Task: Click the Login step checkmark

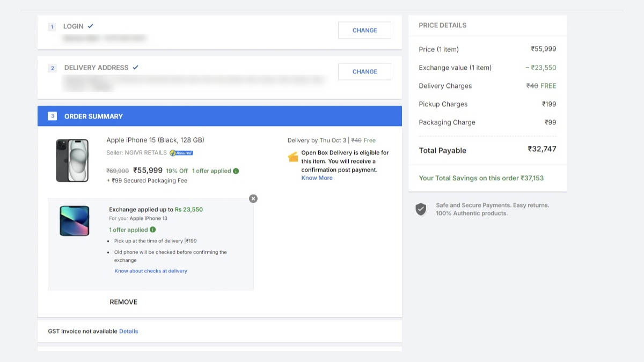Action: pos(90,26)
